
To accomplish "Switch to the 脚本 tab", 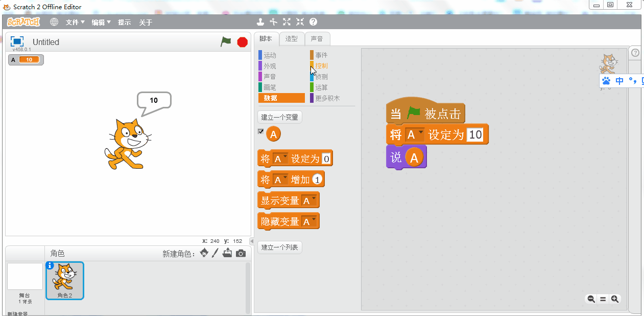I will pos(267,38).
